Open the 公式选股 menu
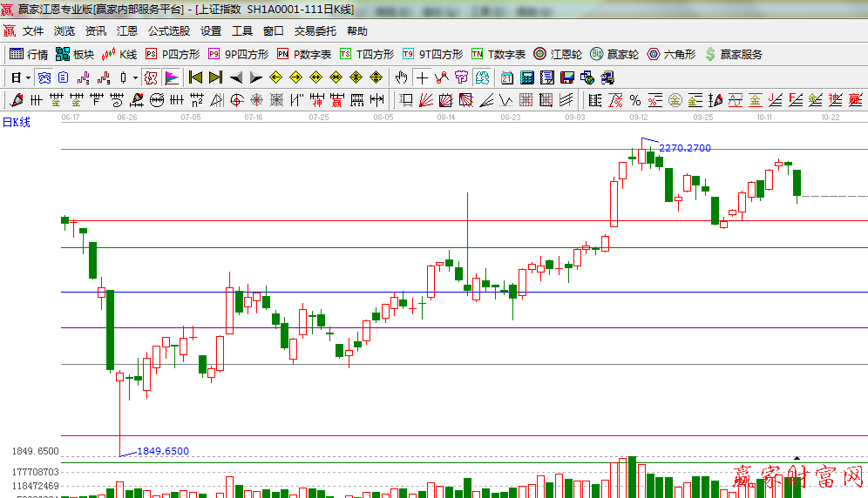 coord(168,30)
